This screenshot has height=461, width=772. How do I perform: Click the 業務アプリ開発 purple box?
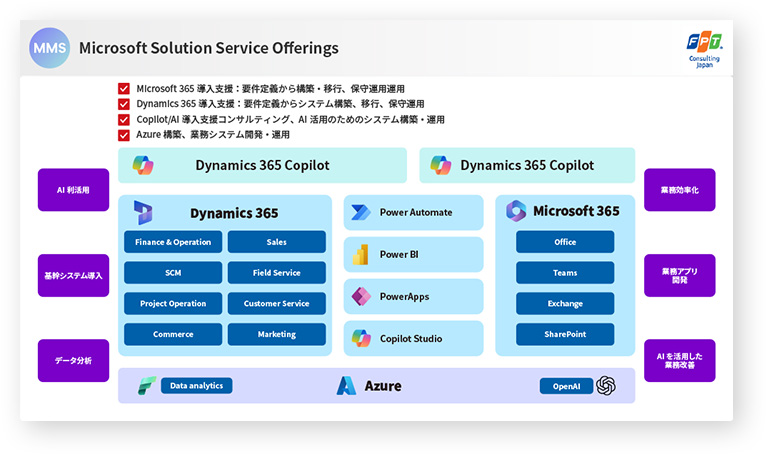[x=679, y=275]
